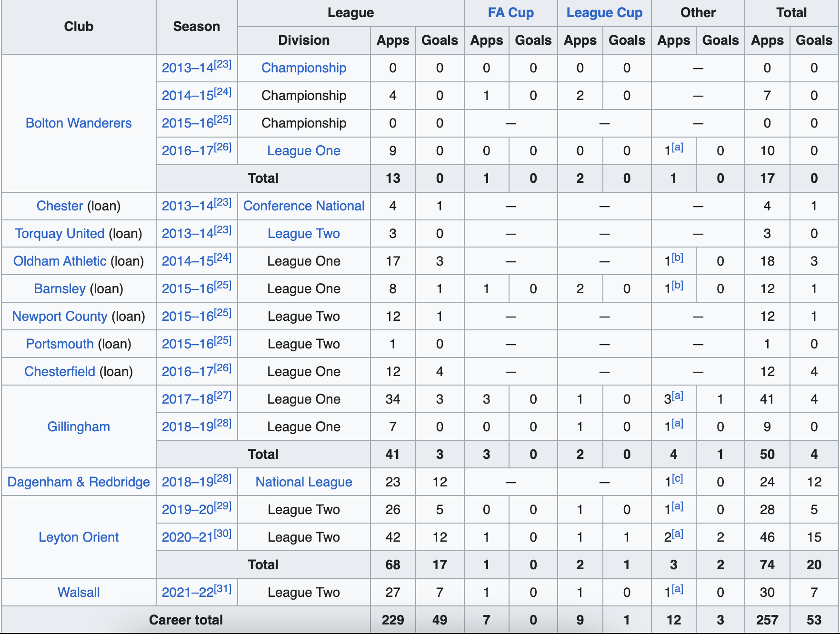Open the Oldham Athletic link

(60, 261)
